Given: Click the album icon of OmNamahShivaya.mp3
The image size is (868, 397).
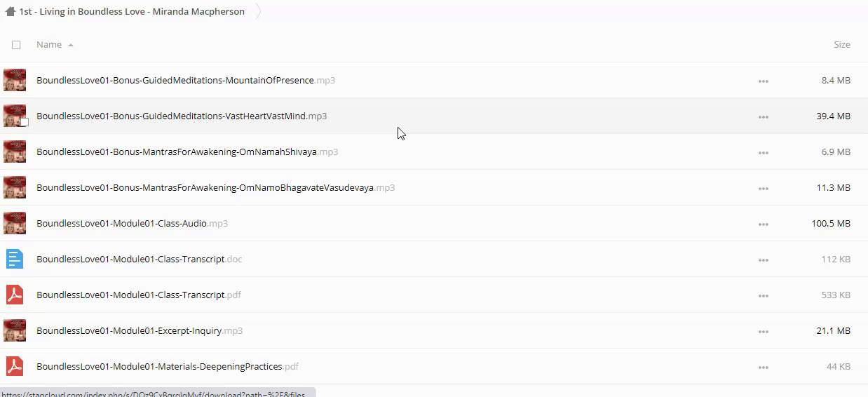Looking at the screenshot, I should pos(15,152).
